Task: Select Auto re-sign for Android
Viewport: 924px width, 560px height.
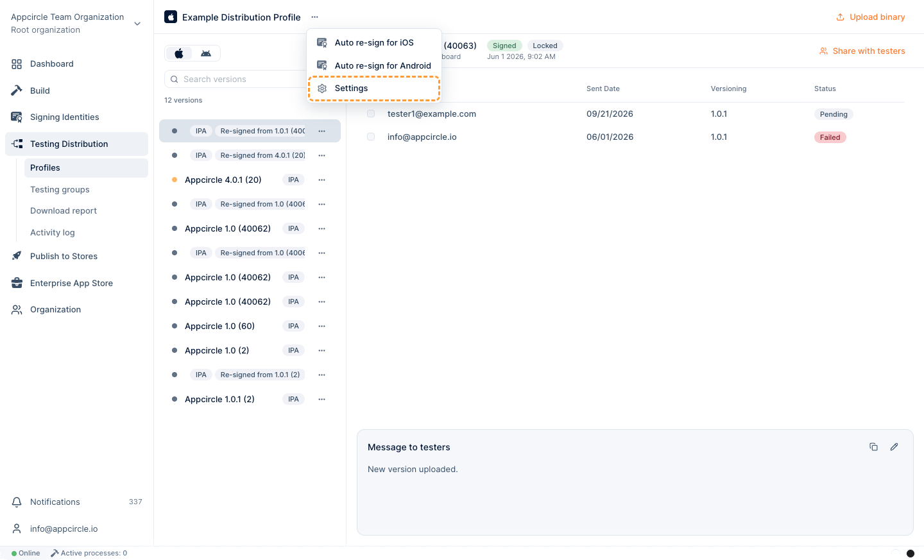Action: 374,65
